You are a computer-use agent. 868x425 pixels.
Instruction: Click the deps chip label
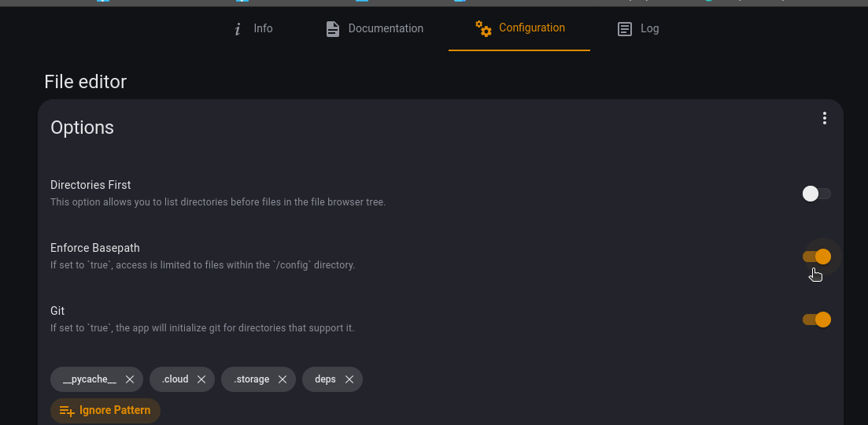325,379
